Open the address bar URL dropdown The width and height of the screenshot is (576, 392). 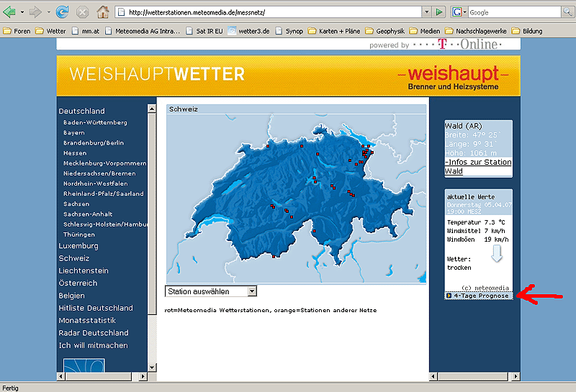(426, 12)
